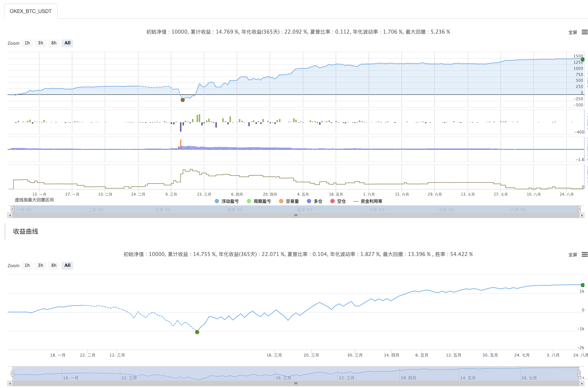
Task: Set top chart zoom to 8h
Action: click(54, 43)
